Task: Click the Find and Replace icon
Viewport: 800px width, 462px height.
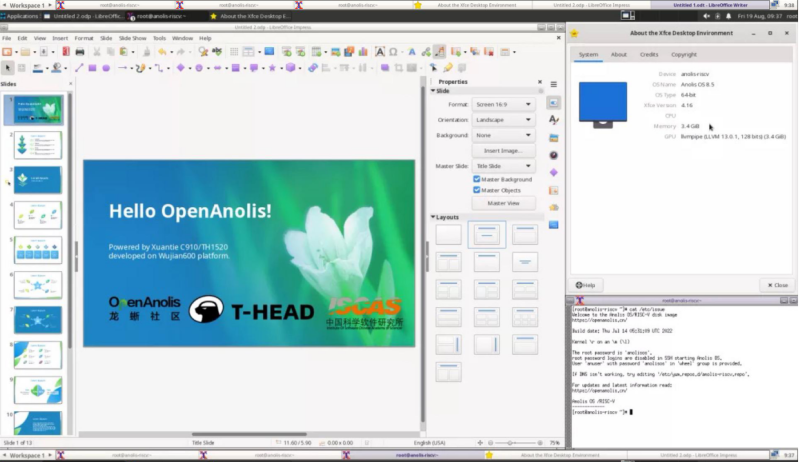Action: pos(203,52)
